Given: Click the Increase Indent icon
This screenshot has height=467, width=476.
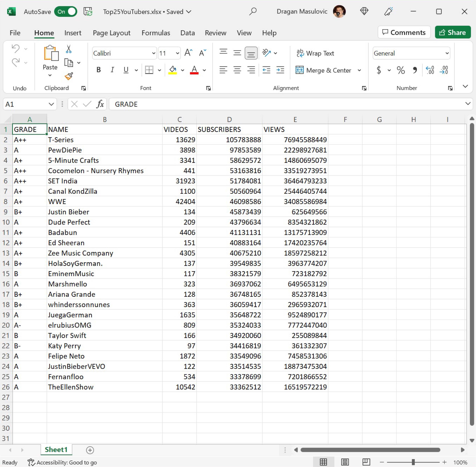Looking at the screenshot, I should pyautogui.click(x=280, y=70).
